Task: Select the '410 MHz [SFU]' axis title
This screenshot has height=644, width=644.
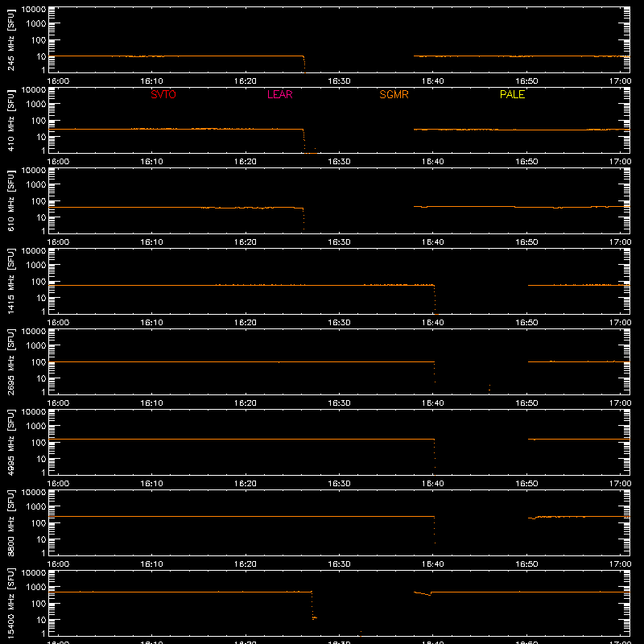Action: (10, 121)
